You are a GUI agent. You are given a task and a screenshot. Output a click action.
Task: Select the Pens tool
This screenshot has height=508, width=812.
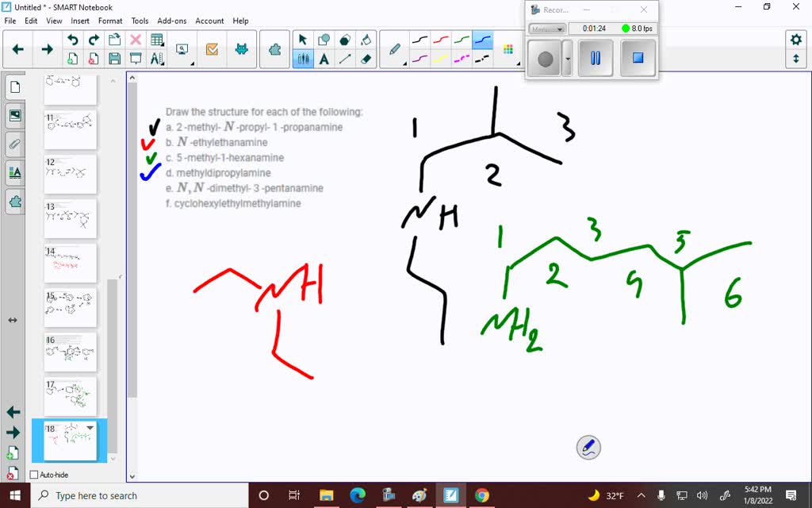point(303,59)
